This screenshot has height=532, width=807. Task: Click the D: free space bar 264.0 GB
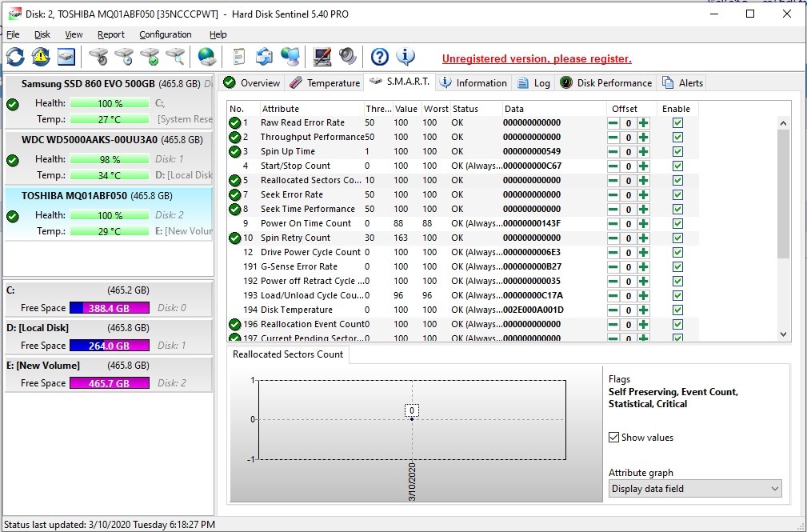point(109,346)
